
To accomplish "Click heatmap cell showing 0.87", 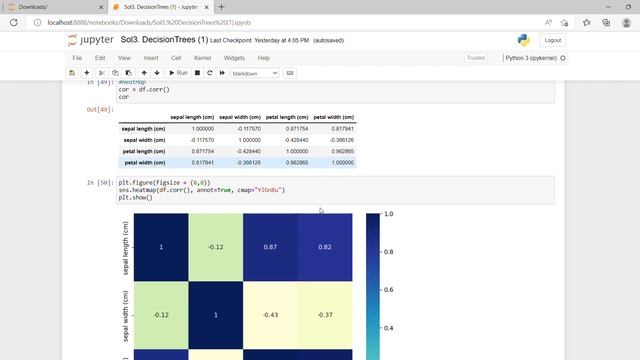I will point(270,247).
